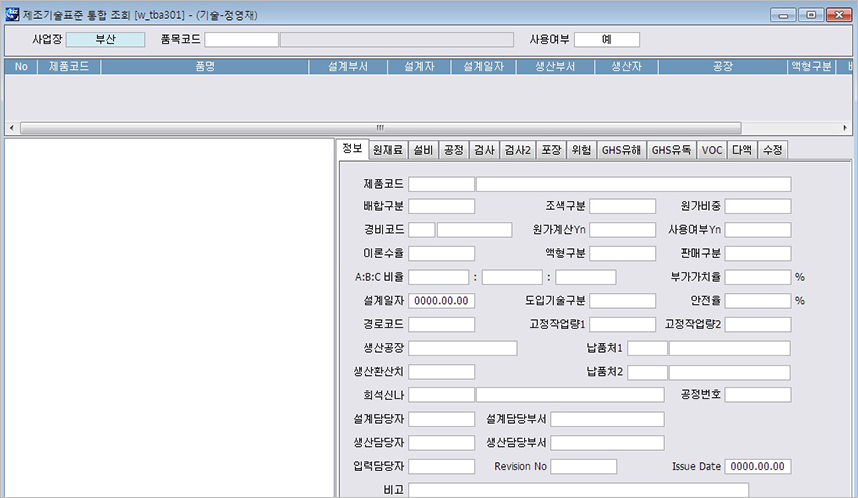
Task: Click the 희석신나 code field
Action: click(x=442, y=395)
